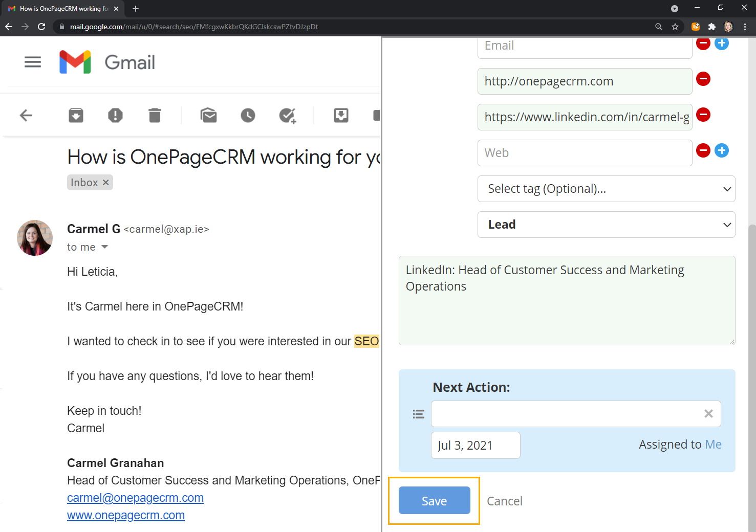
Task: Select the 'How is OnePageCRM working' tab
Action: pos(64,9)
